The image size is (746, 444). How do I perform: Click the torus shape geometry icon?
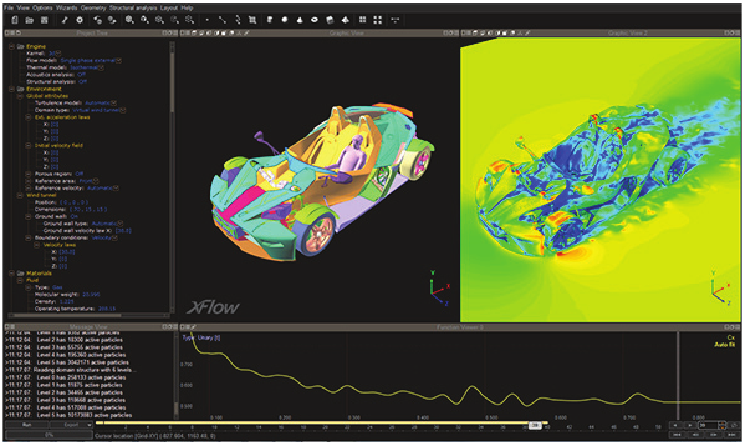(314, 20)
